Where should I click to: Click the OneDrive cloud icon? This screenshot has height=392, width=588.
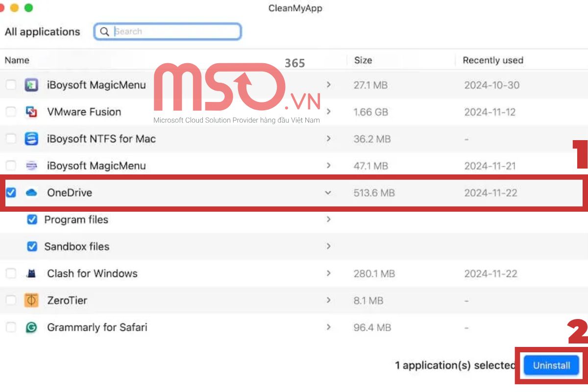pos(31,193)
